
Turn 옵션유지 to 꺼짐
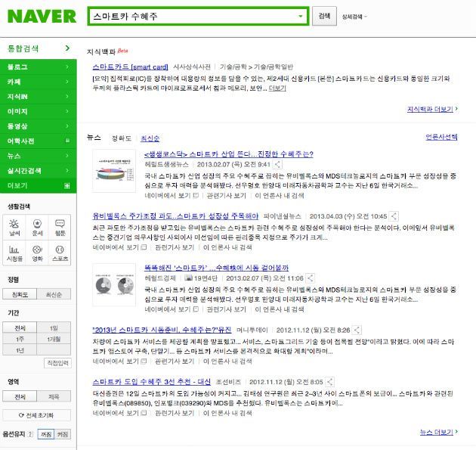tap(46, 434)
